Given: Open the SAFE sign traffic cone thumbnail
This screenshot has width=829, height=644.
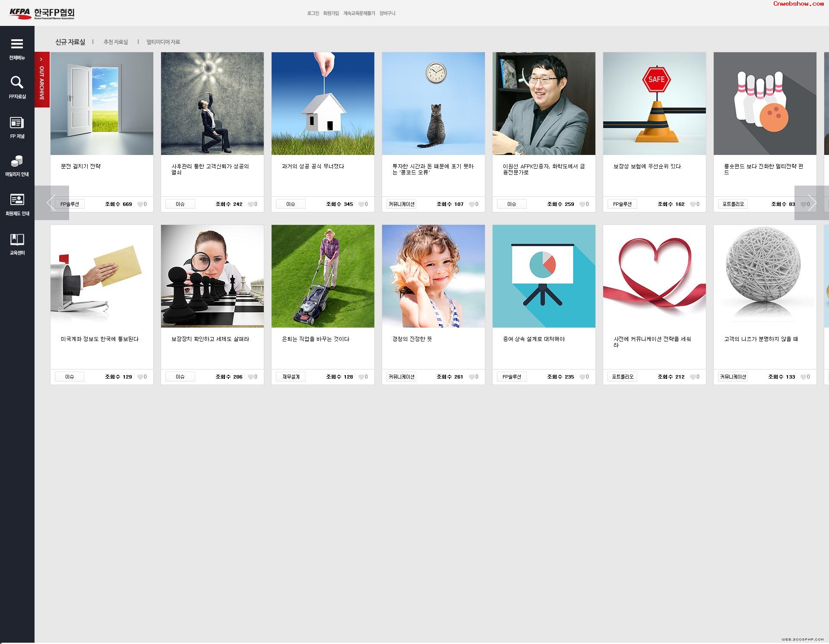Looking at the screenshot, I should click(655, 104).
